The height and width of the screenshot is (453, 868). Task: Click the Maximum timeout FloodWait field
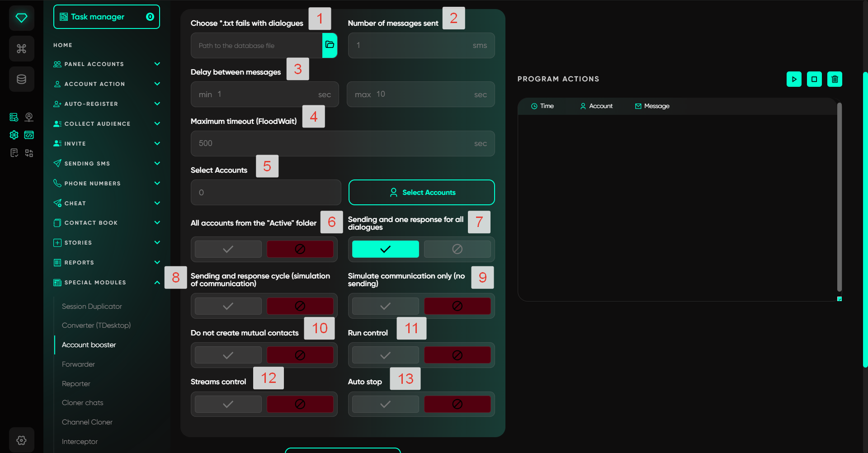(x=335, y=143)
